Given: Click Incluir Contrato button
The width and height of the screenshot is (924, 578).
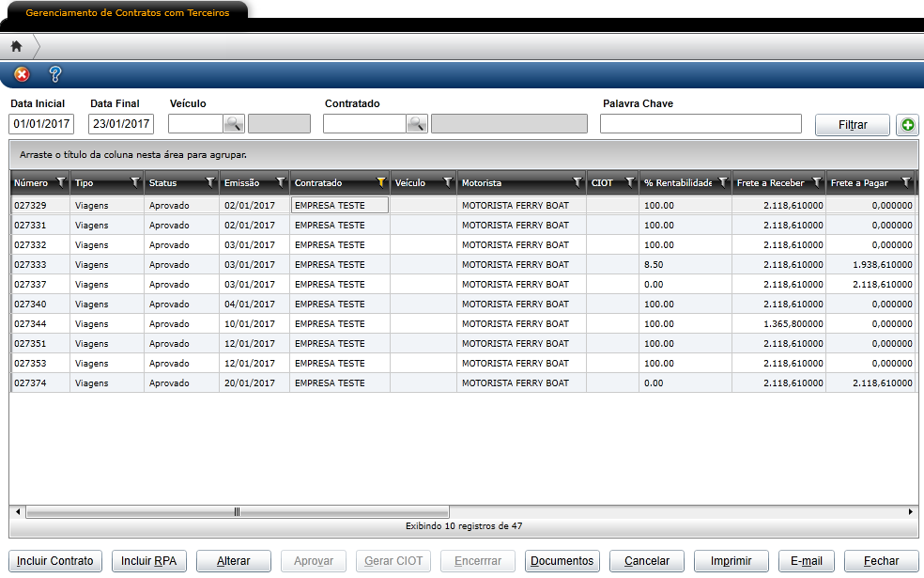Looking at the screenshot, I should point(54,561).
